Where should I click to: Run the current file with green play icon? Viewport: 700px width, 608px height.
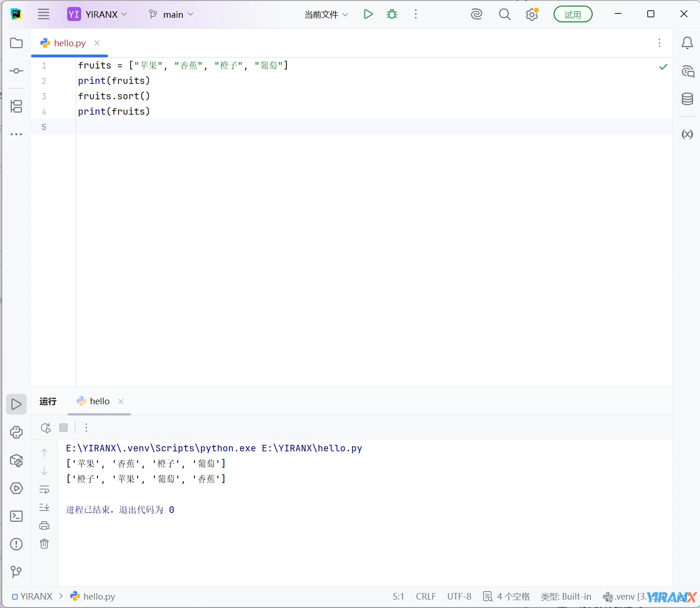point(368,14)
